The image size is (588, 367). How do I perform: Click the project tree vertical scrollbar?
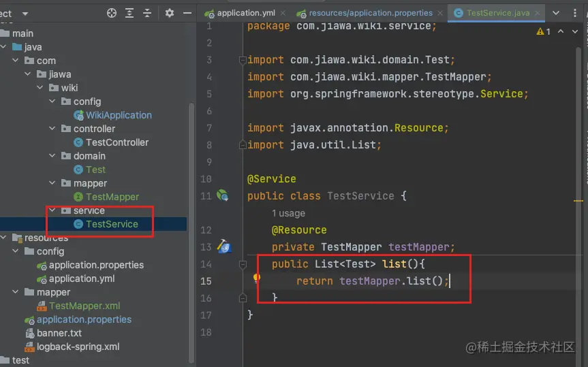click(191, 232)
